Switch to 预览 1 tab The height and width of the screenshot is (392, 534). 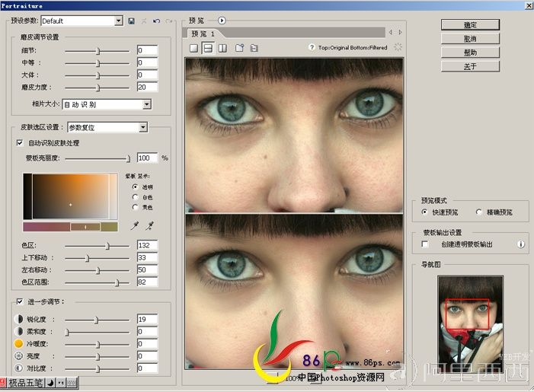pos(203,33)
